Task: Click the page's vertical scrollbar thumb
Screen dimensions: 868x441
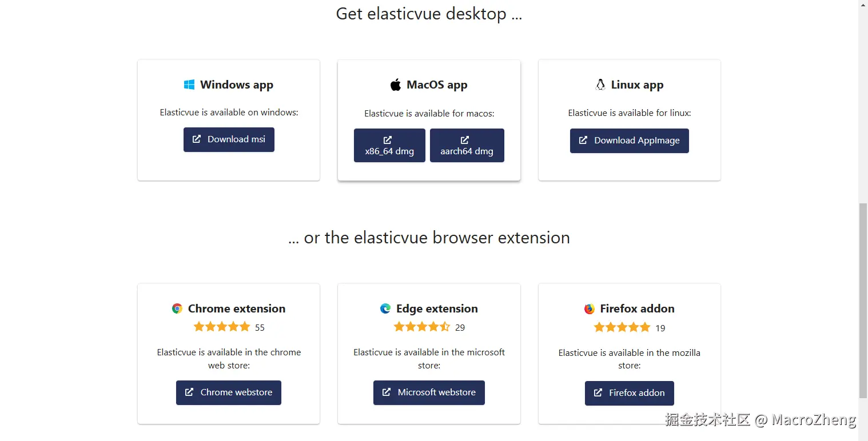Action: [x=863, y=300]
